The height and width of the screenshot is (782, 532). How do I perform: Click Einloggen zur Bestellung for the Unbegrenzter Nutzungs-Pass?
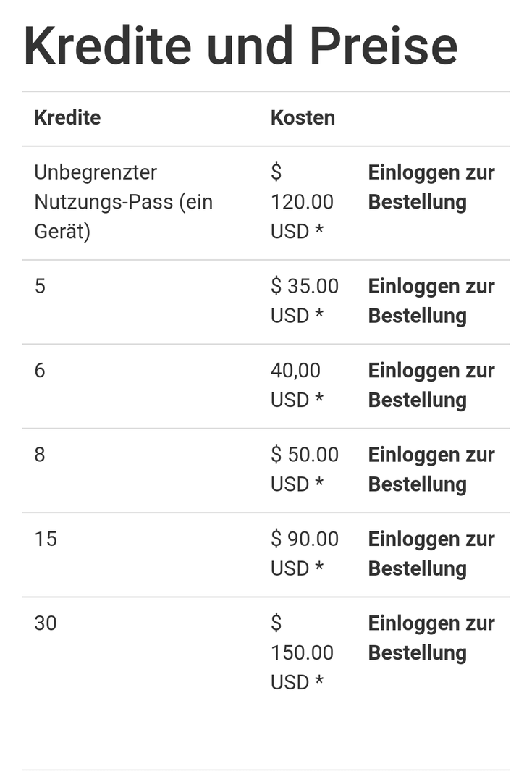[x=431, y=187]
